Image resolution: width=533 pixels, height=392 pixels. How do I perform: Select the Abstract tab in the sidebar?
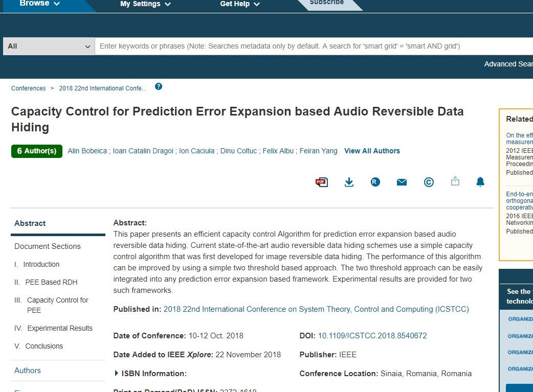pyautogui.click(x=30, y=223)
